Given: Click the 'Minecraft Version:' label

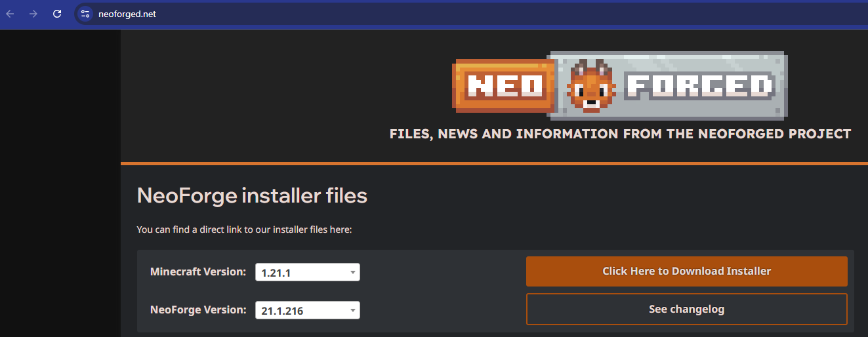Looking at the screenshot, I should (x=198, y=271).
